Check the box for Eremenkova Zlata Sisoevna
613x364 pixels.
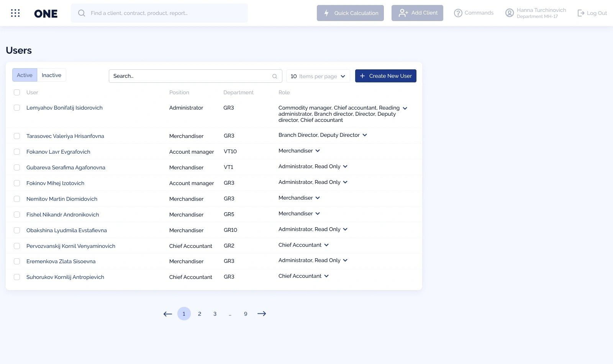tap(17, 261)
